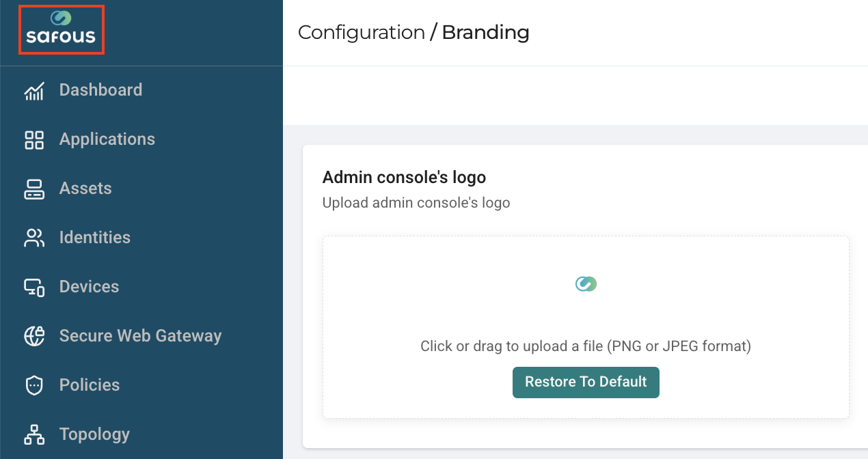868x459 pixels.
Task: Select the Topology menu label
Action: [94, 434]
